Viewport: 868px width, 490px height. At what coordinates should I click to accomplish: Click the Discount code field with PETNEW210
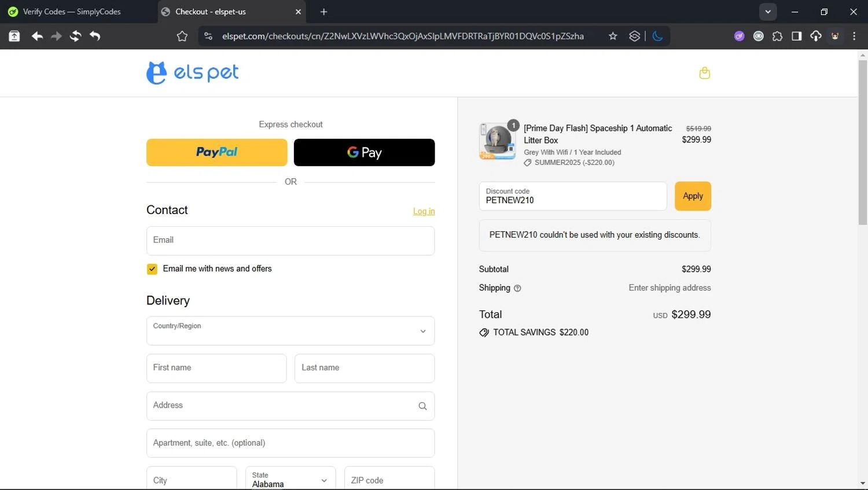[573, 196]
